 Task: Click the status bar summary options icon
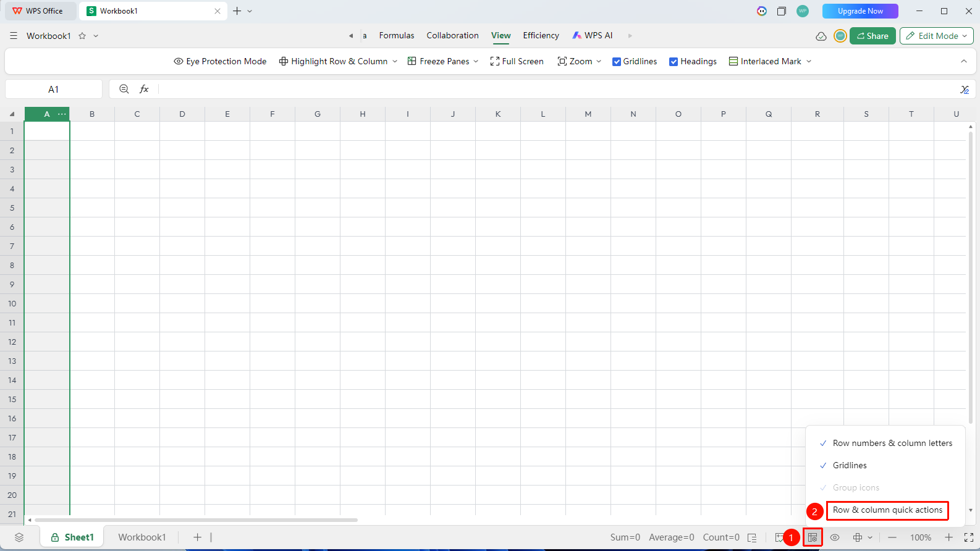[x=752, y=537]
